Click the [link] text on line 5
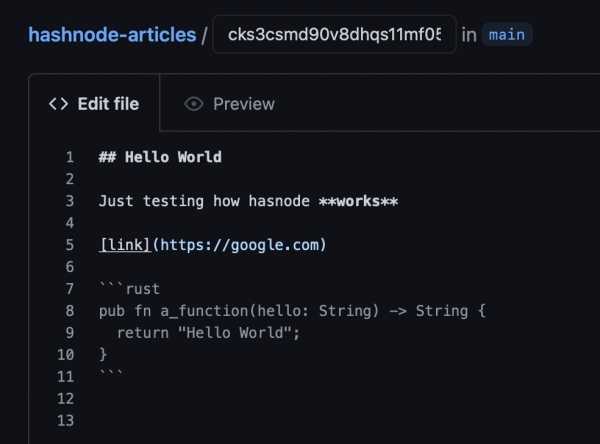The image size is (600, 444). [125, 245]
